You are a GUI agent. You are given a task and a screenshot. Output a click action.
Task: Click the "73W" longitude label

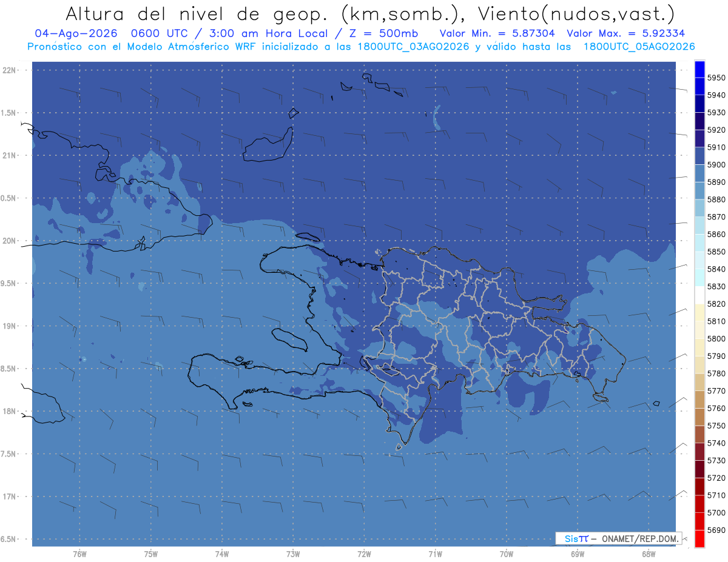coord(293,554)
